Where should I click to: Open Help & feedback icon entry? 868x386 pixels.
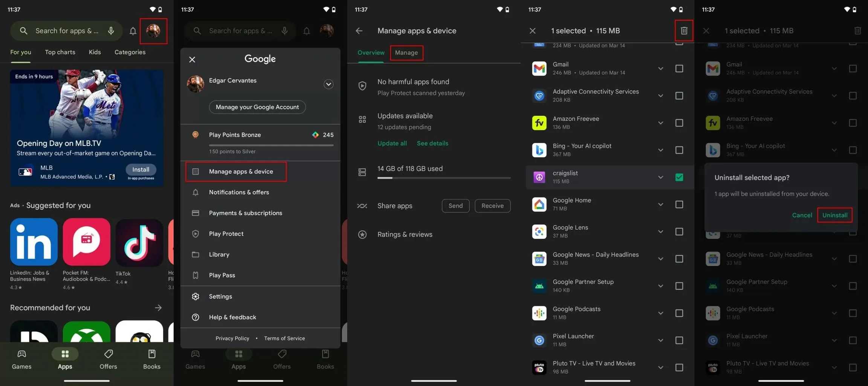click(x=196, y=317)
